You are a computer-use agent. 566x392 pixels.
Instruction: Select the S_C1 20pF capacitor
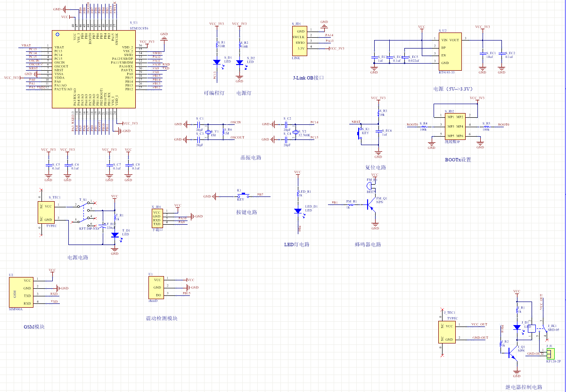coord(199,124)
